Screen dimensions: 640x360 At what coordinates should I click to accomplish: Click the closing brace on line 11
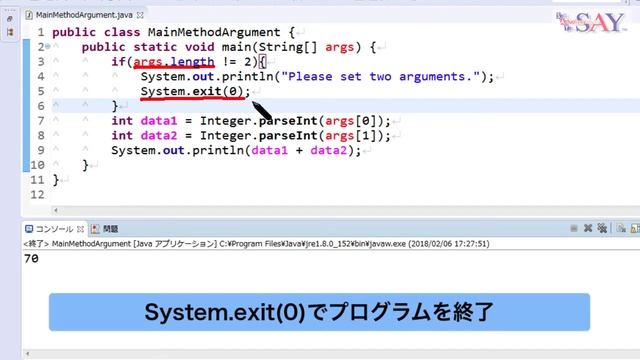pyautogui.click(x=56, y=180)
